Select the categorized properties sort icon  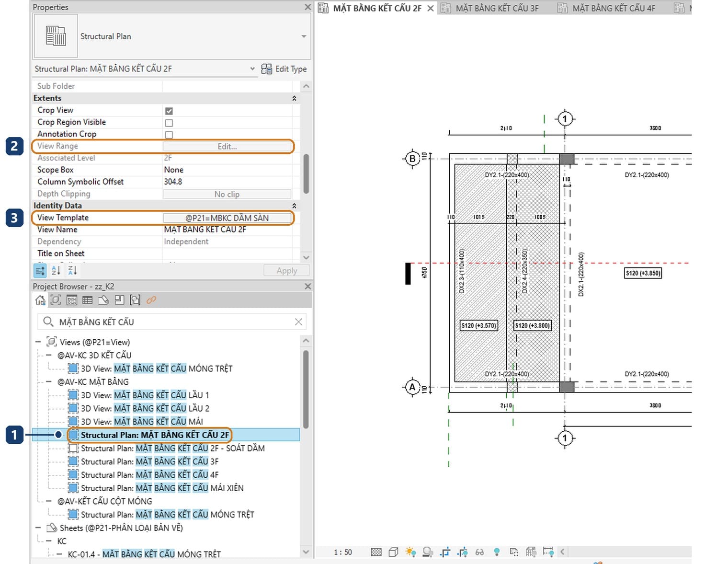(x=40, y=270)
